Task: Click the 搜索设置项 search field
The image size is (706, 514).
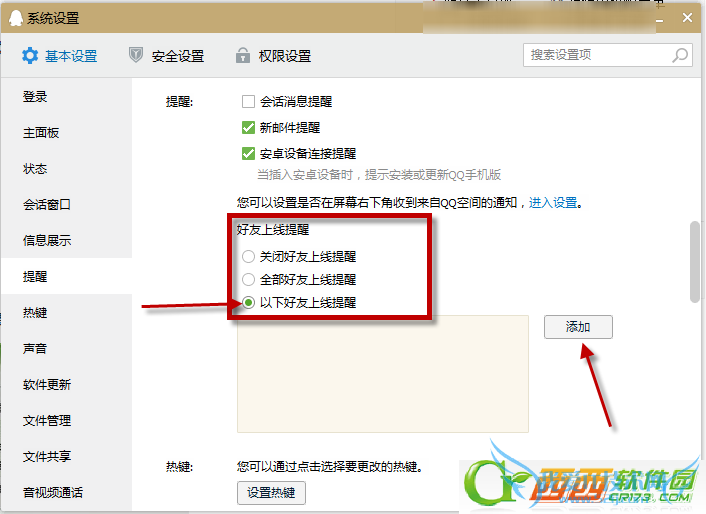Action: (607, 55)
